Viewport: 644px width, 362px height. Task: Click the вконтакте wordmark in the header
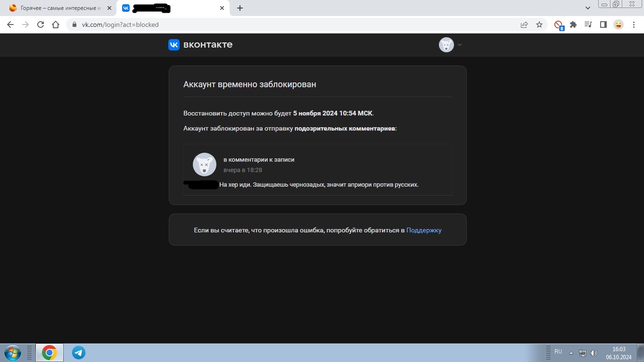pyautogui.click(x=208, y=45)
